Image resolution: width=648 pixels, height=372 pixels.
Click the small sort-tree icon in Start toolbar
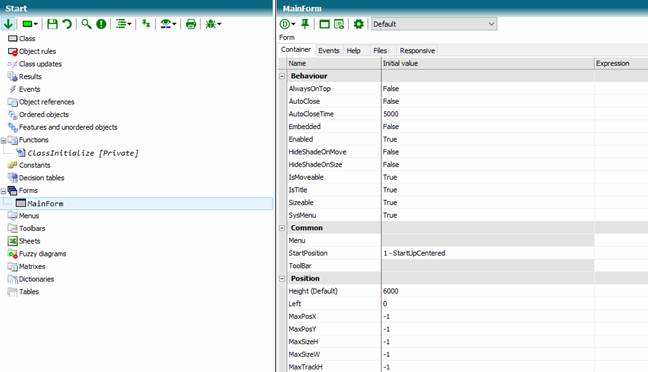[x=146, y=24]
